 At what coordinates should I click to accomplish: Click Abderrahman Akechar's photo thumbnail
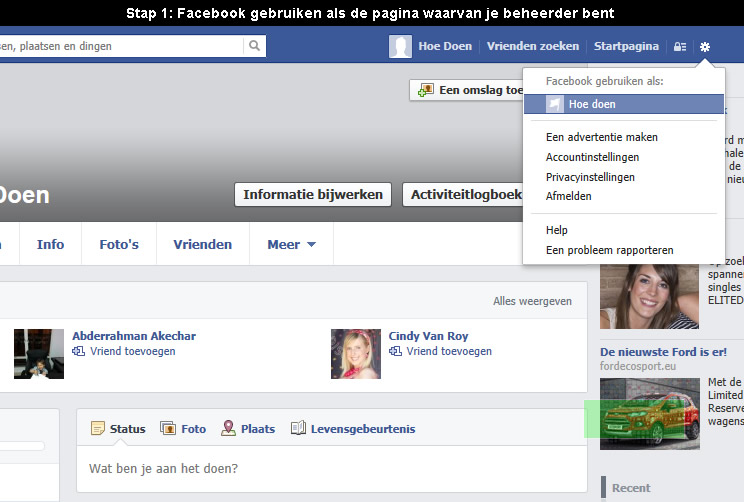[x=39, y=354]
